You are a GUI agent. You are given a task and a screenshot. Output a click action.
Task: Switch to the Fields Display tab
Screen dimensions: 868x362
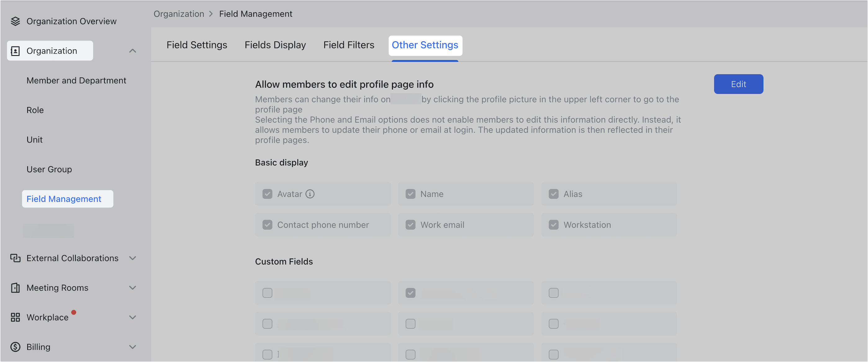pos(275,45)
